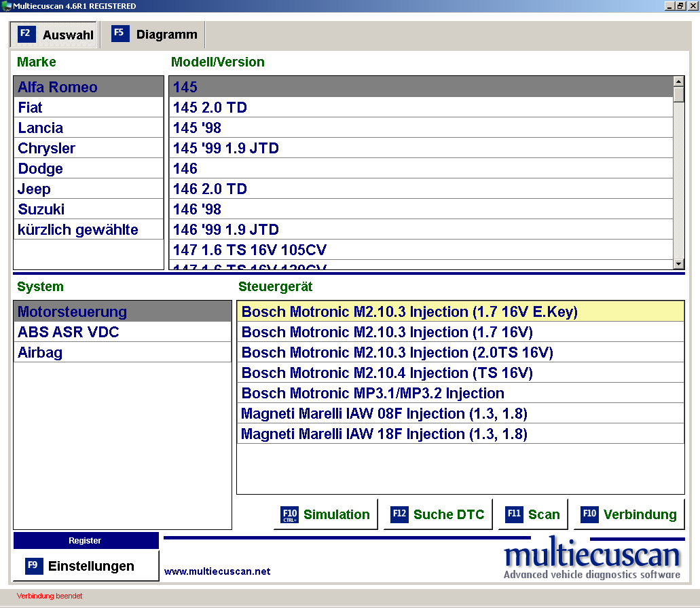Click the F10 Verbindung connect button
The width and height of the screenshot is (700, 608).
tap(629, 514)
